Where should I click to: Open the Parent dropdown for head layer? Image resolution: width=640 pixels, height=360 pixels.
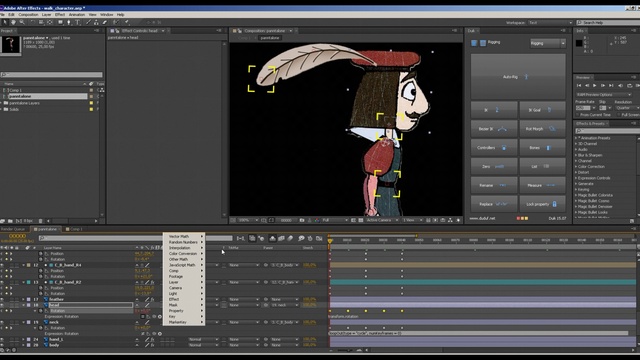point(284,305)
